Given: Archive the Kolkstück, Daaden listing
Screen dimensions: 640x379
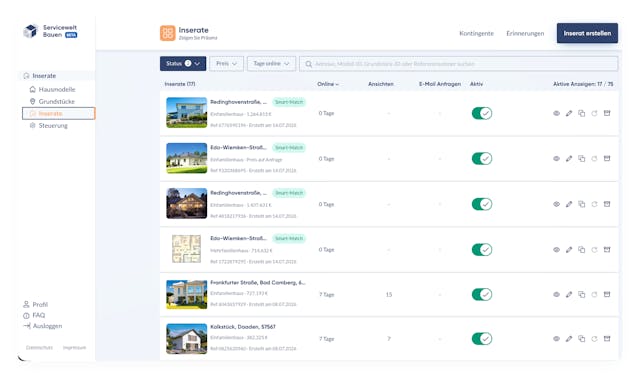Looking at the screenshot, I should click(x=607, y=339).
